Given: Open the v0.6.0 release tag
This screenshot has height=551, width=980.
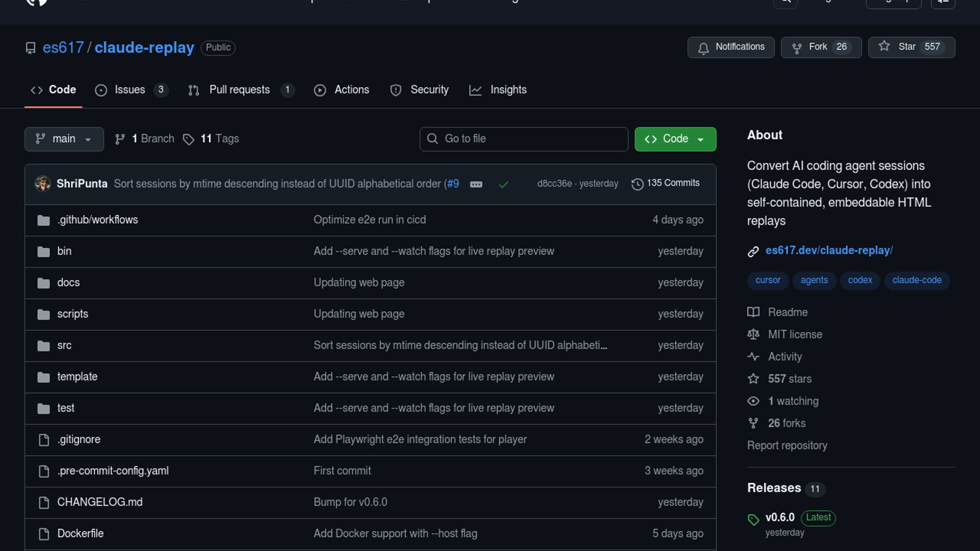Looking at the screenshot, I should pyautogui.click(x=779, y=517).
